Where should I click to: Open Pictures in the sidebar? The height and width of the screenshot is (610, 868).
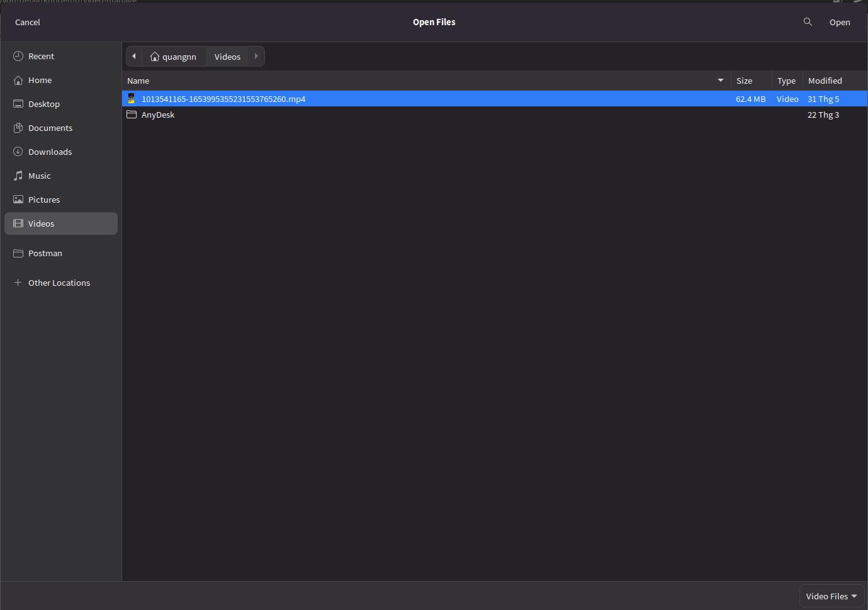coord(61,200)
